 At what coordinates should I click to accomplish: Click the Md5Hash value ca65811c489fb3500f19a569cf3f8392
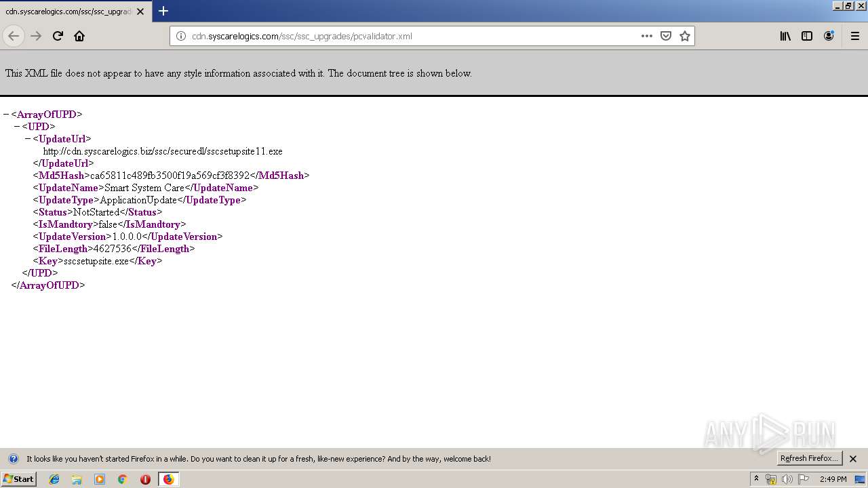pos(170,176)
